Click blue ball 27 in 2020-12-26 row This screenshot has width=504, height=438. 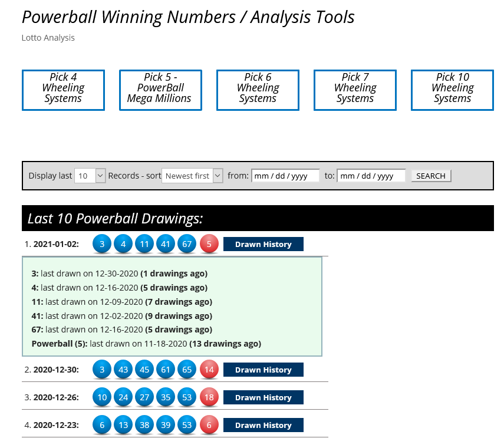144,397
